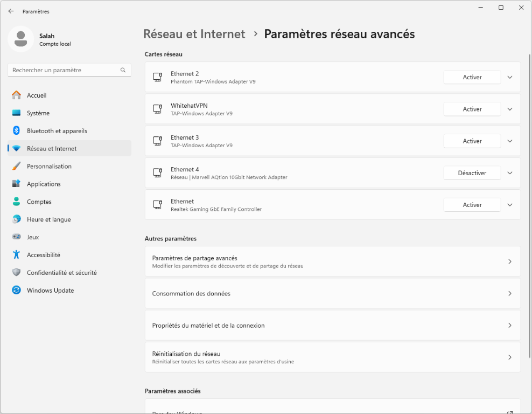Click the Bluetooth icon in sidebar

click(16, 130)
